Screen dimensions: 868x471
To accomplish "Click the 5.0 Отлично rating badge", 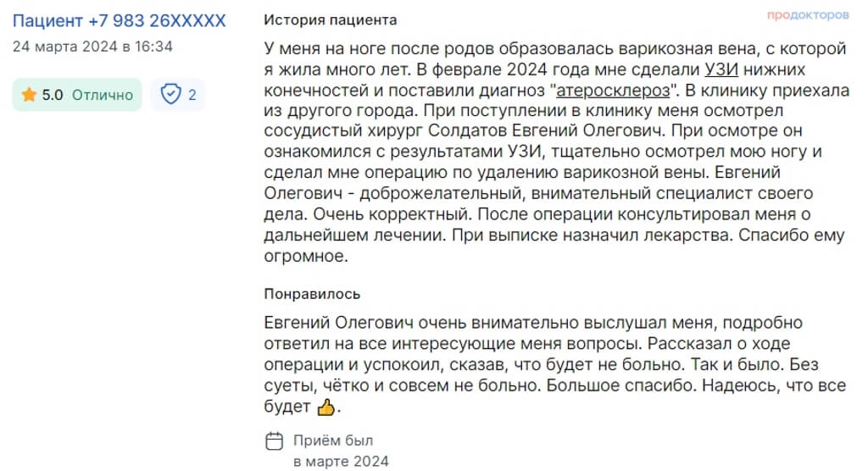I will click(77, 95).
